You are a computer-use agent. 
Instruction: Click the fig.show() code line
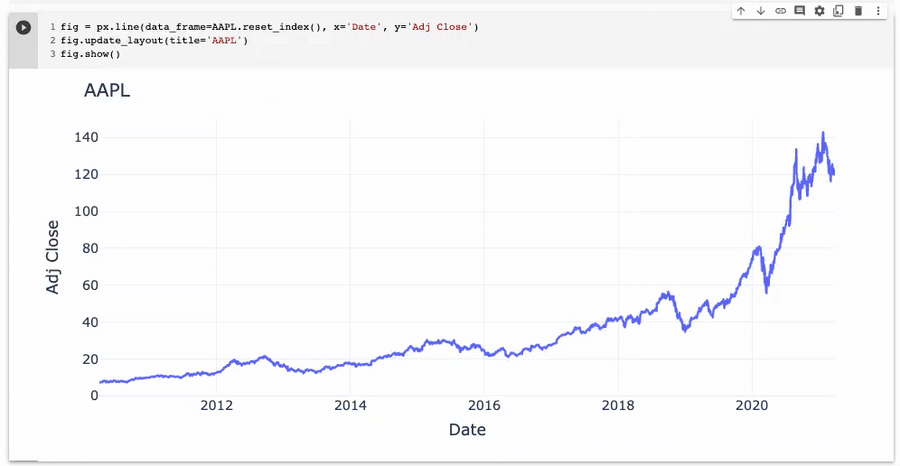(90, 55)
